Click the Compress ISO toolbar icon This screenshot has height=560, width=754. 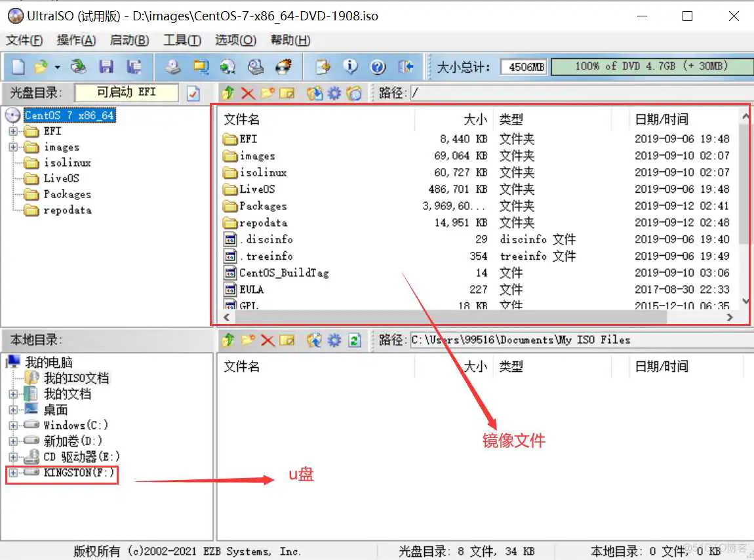point(201,66)
